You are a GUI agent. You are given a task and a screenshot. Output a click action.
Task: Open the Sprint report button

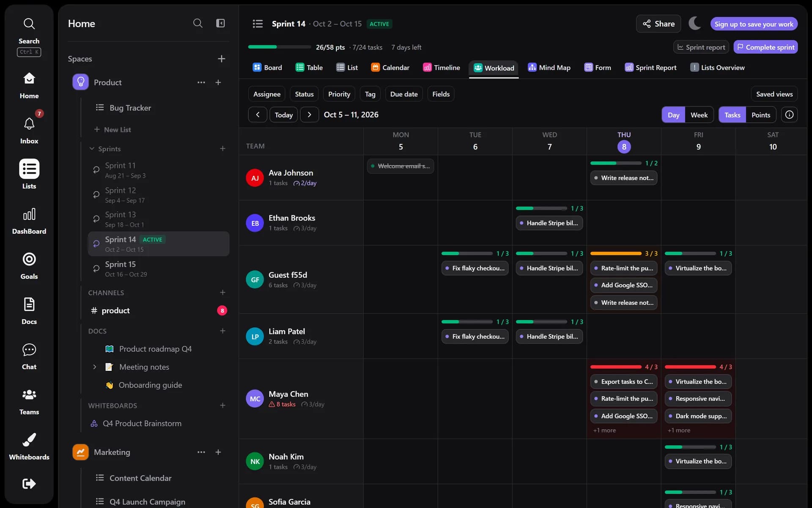point(701,47)
